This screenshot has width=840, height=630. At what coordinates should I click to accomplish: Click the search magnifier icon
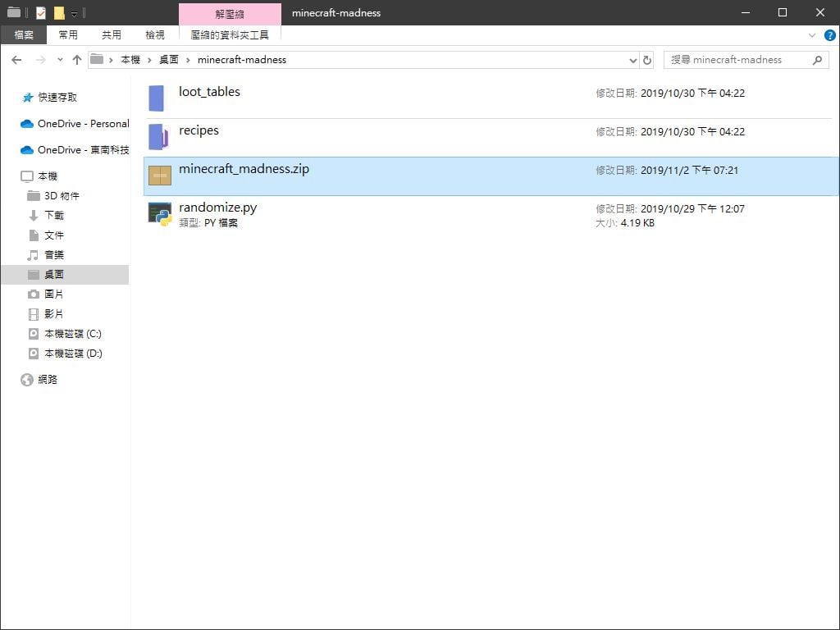click(x=818, y=60)
